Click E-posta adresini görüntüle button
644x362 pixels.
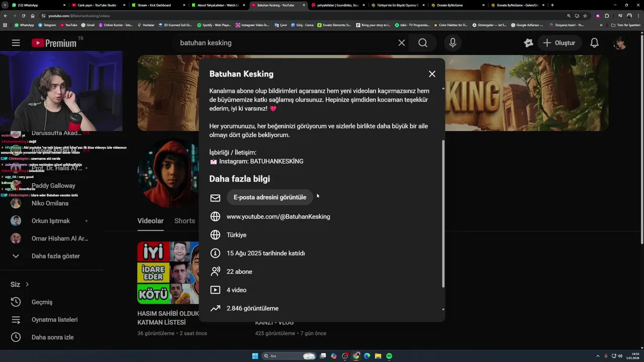pyautogui.click(x=270, y=197)
